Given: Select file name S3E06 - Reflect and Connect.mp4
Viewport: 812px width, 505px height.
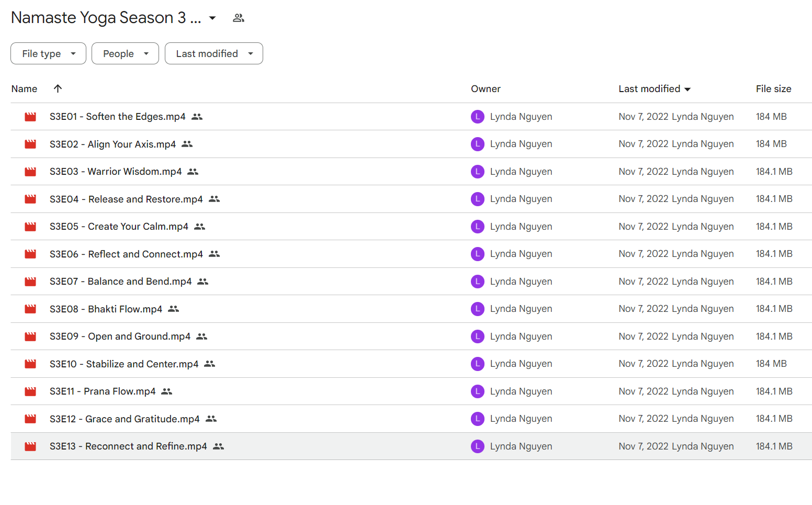Looking at the screenshot, I should (126, 254).
